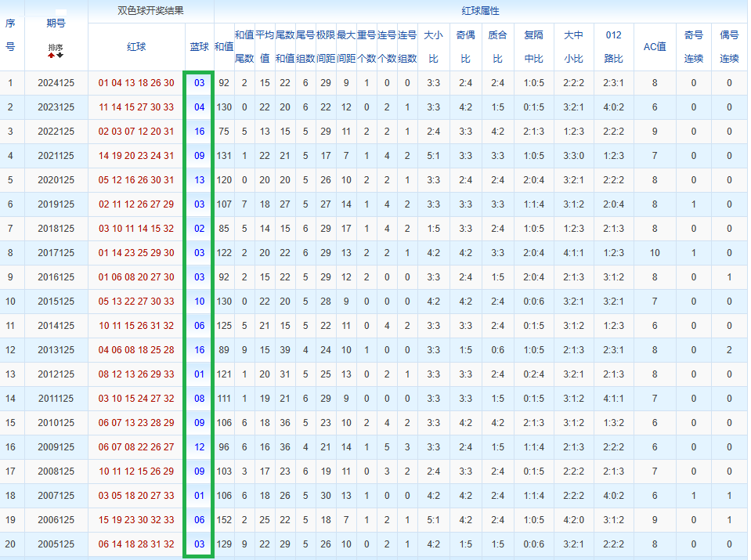Click red balls 06 07 08 22 26 27
This screenshot has width=751, height=560.
136,447
